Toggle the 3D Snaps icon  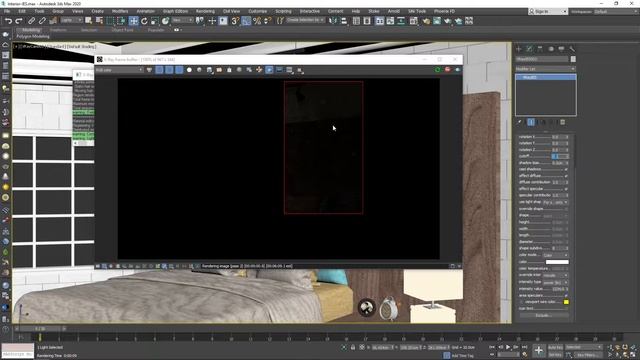pyautogui.click(x=235, y=21)
